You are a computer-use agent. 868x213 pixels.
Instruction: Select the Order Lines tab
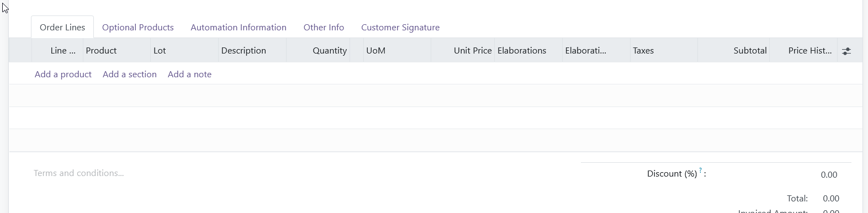(62, 28)
